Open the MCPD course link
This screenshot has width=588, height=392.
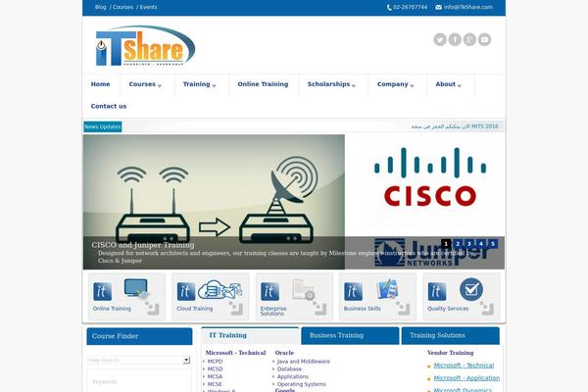(215, 362)
